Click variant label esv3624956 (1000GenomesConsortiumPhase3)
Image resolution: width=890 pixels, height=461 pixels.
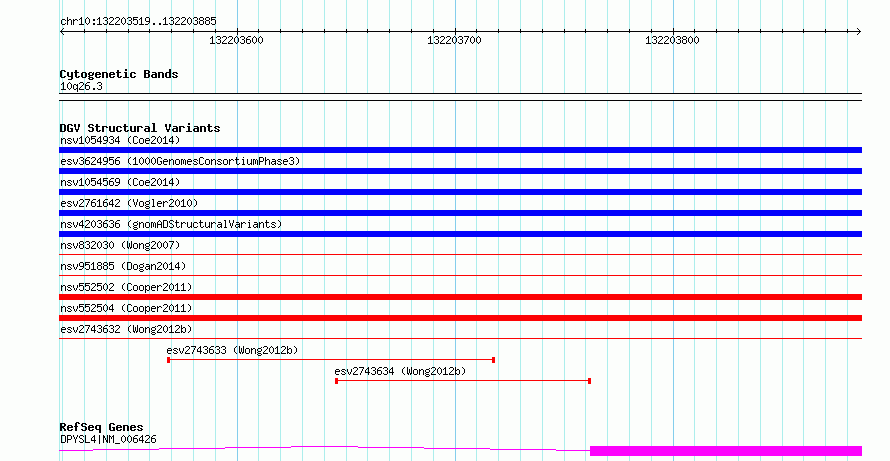click(180, 161)
